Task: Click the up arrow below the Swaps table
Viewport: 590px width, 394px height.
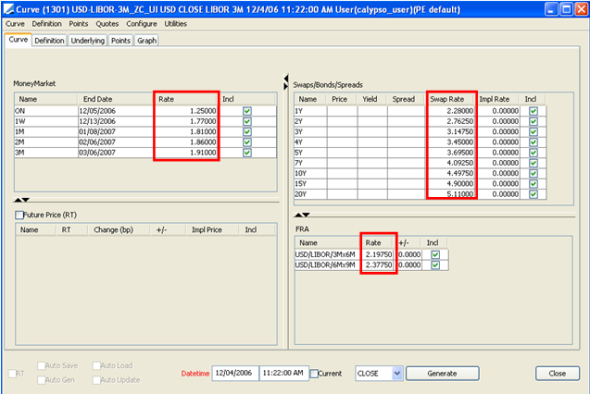Action: coord(298,215)
